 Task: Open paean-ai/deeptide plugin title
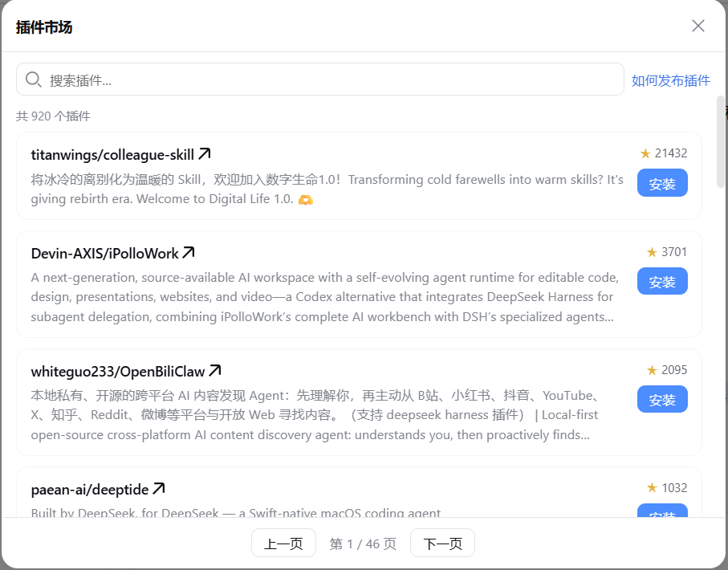90,490
